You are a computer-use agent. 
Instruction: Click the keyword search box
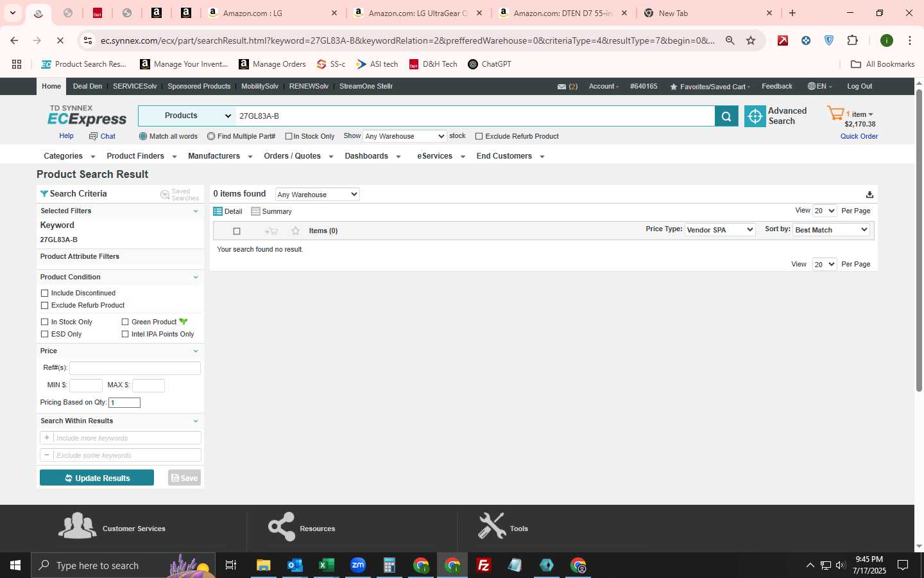pyautogui.click(x=474, y=116)
